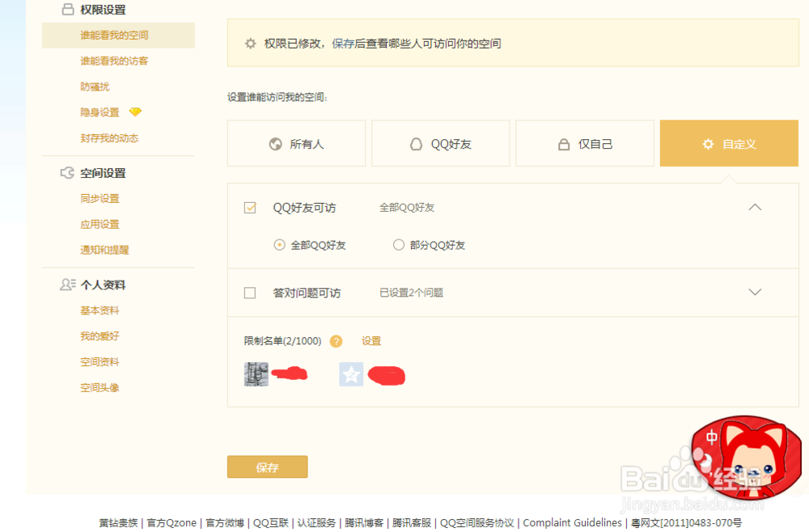This screenshot has width=809, height=532.
Task: Click the starred user avatar in 限制名单
Action: pyautogui.click(x=351, y=374)
